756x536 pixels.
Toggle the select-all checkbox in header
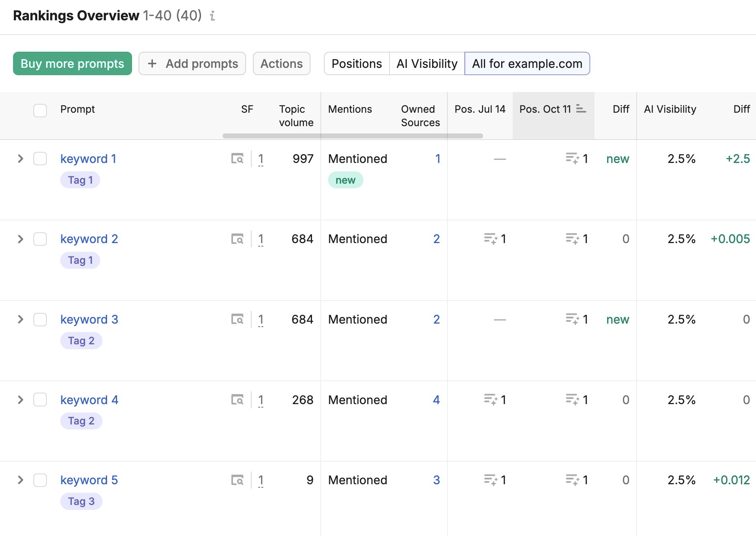point(40,110)
